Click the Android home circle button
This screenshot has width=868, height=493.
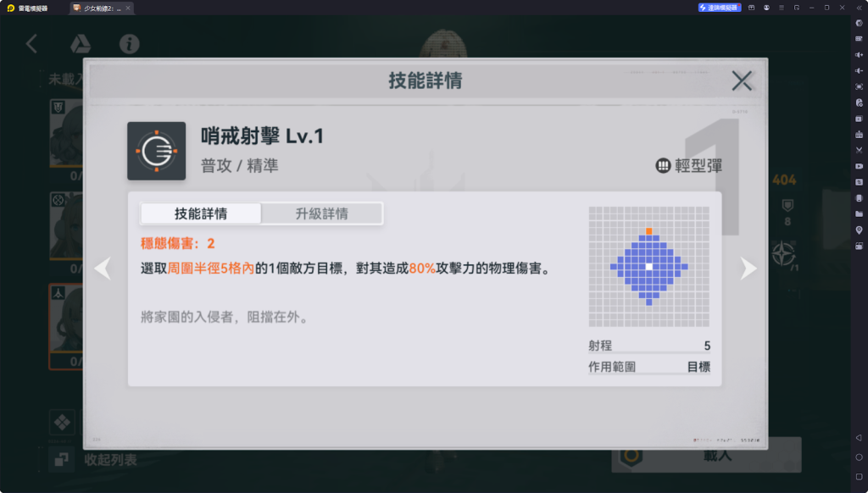pos(859,457)
